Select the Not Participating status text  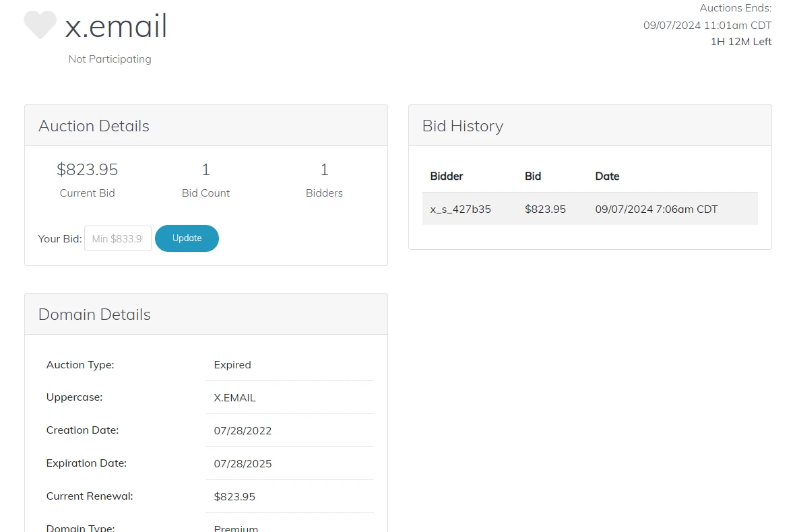tap(110, 59)
